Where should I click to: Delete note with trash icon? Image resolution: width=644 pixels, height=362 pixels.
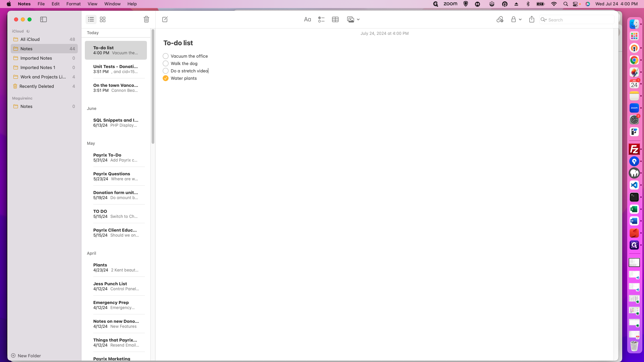(146, 19)
